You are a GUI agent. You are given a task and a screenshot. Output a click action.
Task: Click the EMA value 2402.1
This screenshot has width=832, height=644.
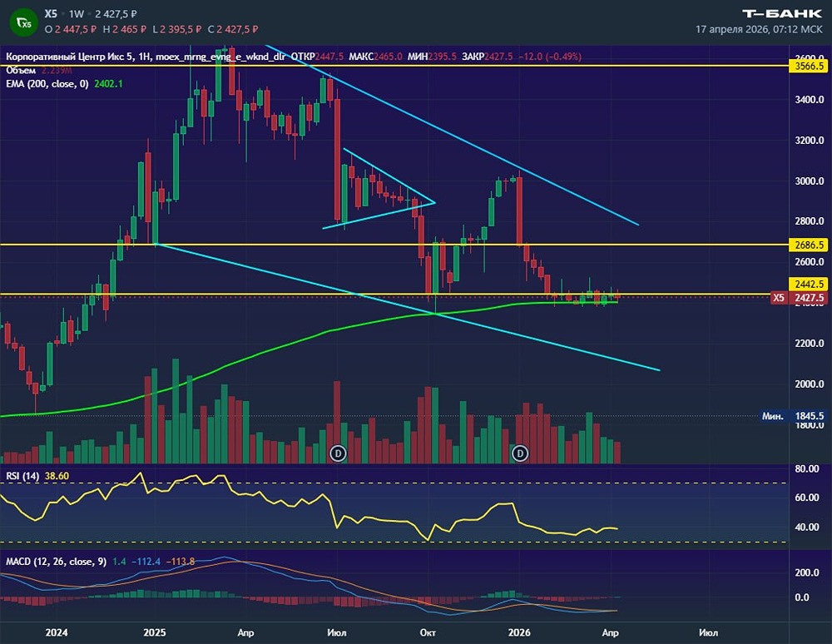click(108, 84)
